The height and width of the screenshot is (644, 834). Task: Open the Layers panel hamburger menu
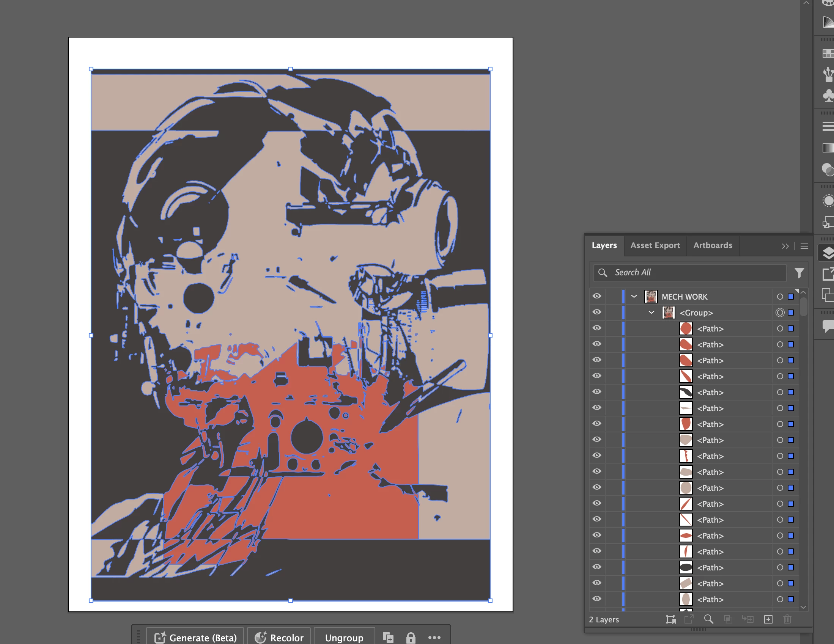tap(804, 246)
